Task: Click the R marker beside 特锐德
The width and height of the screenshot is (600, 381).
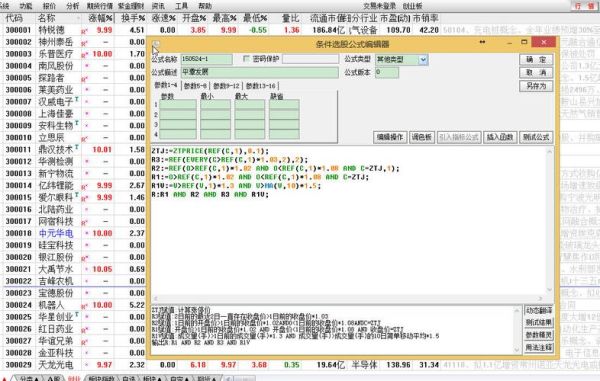Action: tap(84, 31)
